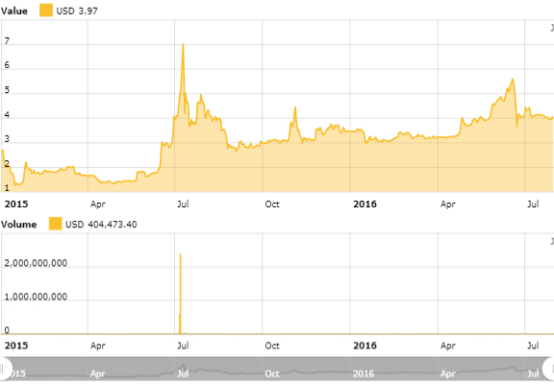
Task: Grab the left range selector handle
Action: point(4,368)
